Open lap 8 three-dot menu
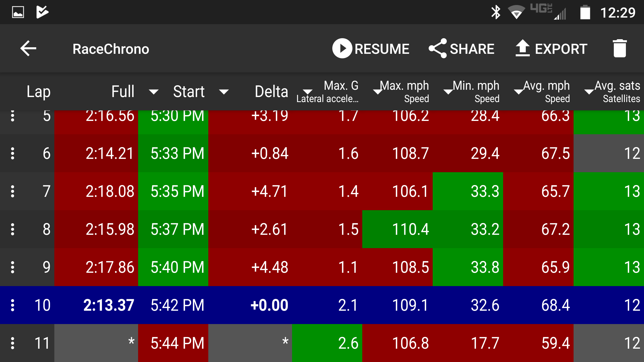644x362 pixels. coord(13,229)
